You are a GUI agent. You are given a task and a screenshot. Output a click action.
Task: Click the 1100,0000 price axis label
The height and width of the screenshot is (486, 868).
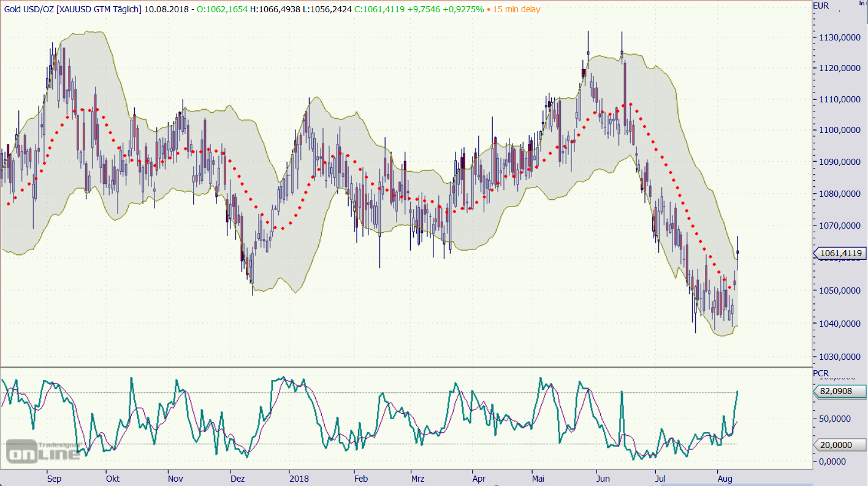(840, 130)
